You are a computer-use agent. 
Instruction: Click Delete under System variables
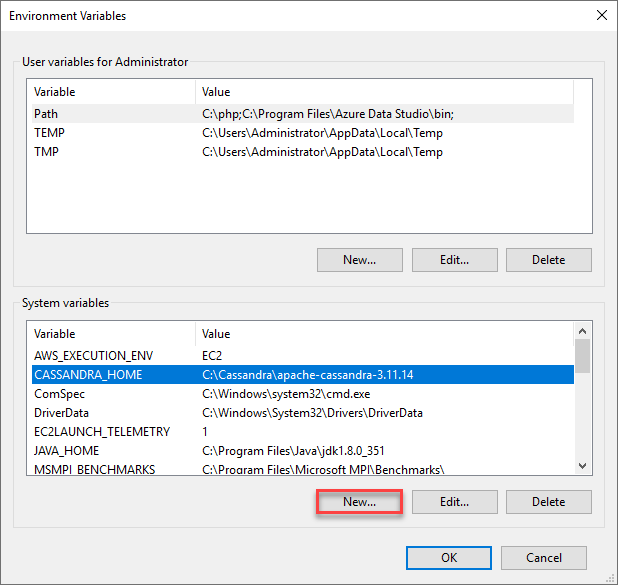click(x=548, y=502)
